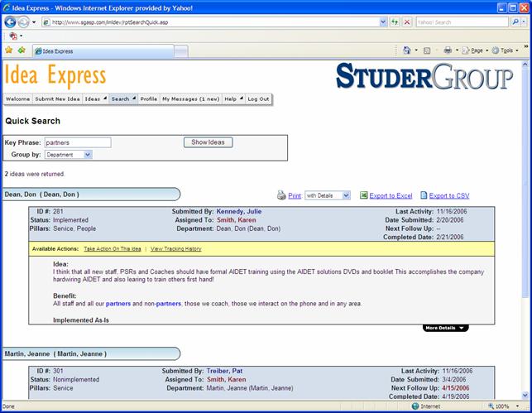Image resolution: width=532 pixels, height=413 pixels.
Task: Click the Martin, Jeanne group header
Action: pos(92,354)
